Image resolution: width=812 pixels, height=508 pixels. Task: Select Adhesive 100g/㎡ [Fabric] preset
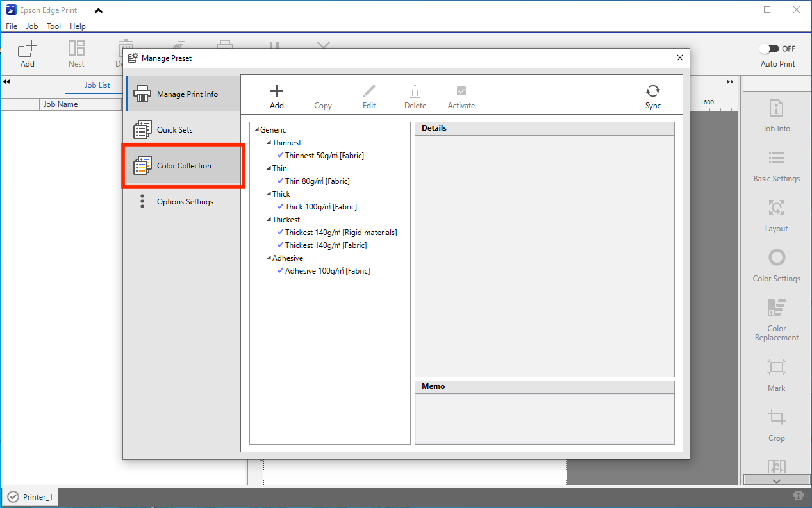327,271
